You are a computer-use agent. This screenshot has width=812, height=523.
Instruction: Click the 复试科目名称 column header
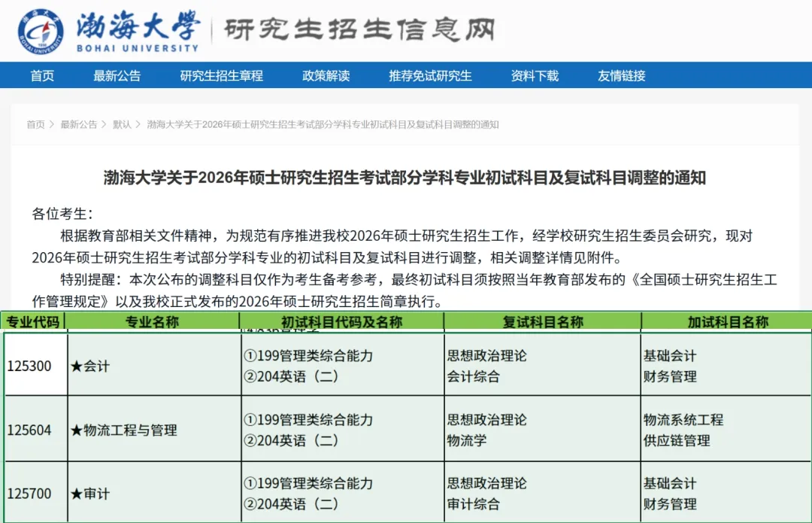[x=543, y=322]
